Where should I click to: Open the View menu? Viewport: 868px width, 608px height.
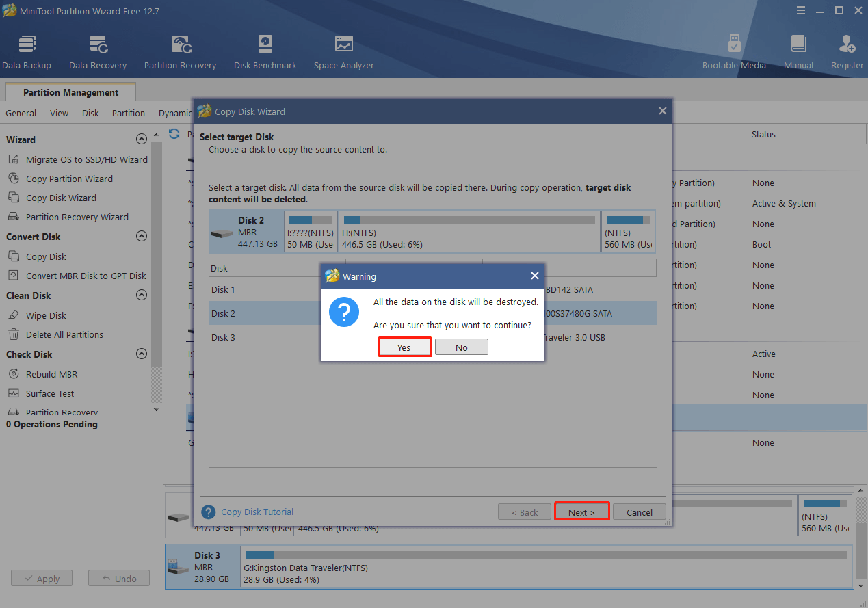coord(59,113)
